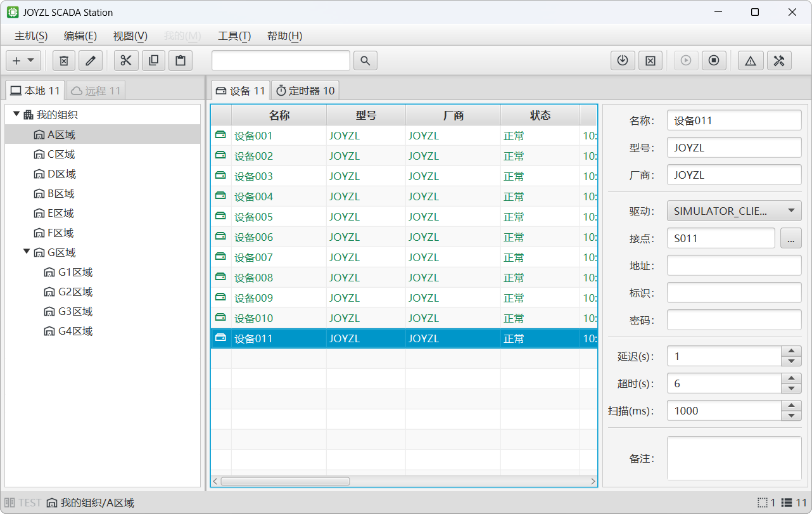812x514 pixels.
Task: Select C区域 in the tree
Action: coord(103,154)
